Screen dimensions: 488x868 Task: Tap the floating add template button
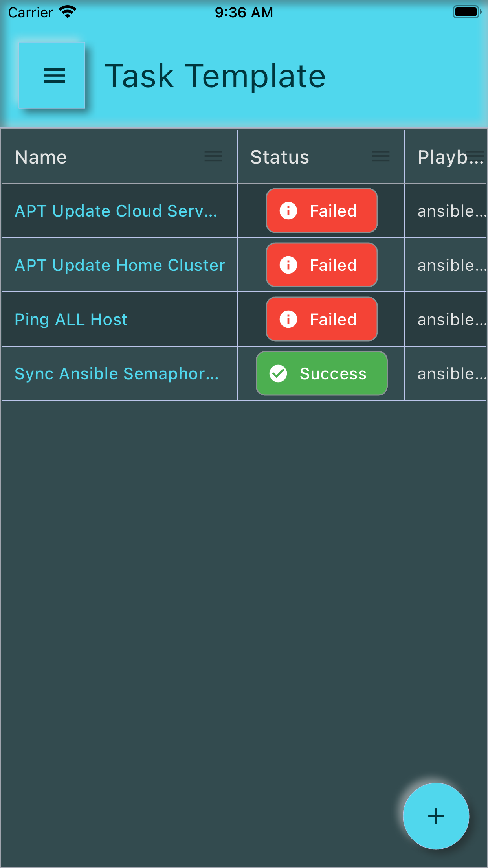click(x=436, y=816)
